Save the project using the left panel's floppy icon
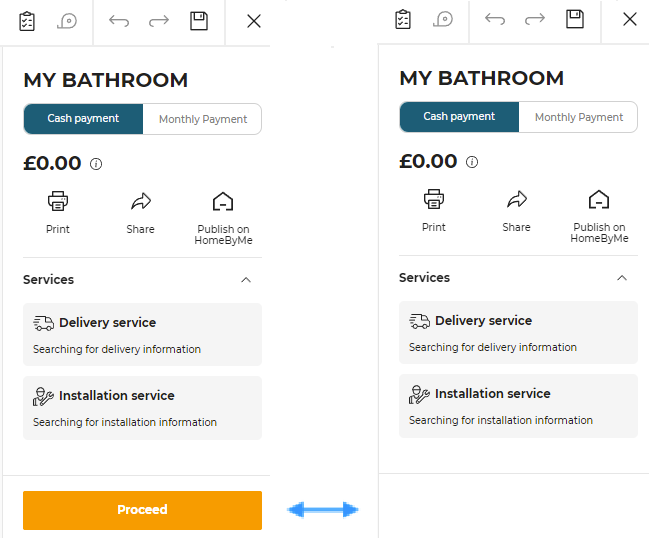 point(199,21)
